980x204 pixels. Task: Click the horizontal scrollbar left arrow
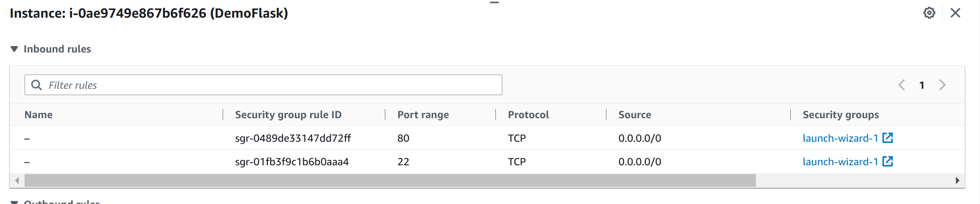(x=17, y=180)
